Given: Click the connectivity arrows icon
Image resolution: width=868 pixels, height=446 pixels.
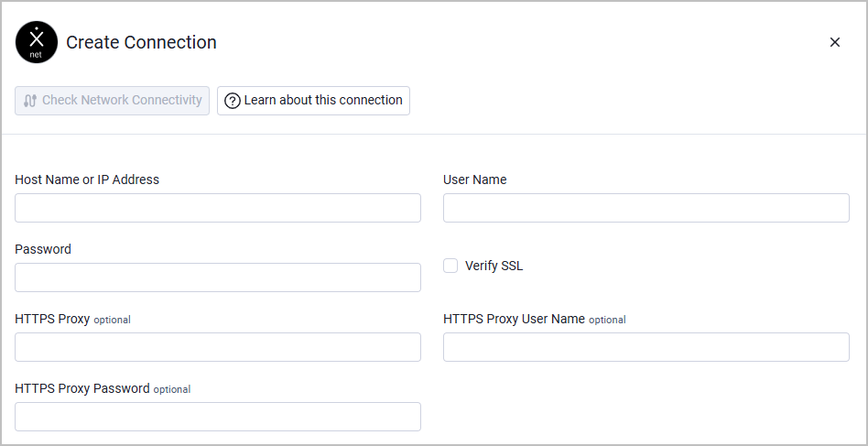Looking at the screenshot, I should (30, 101).
